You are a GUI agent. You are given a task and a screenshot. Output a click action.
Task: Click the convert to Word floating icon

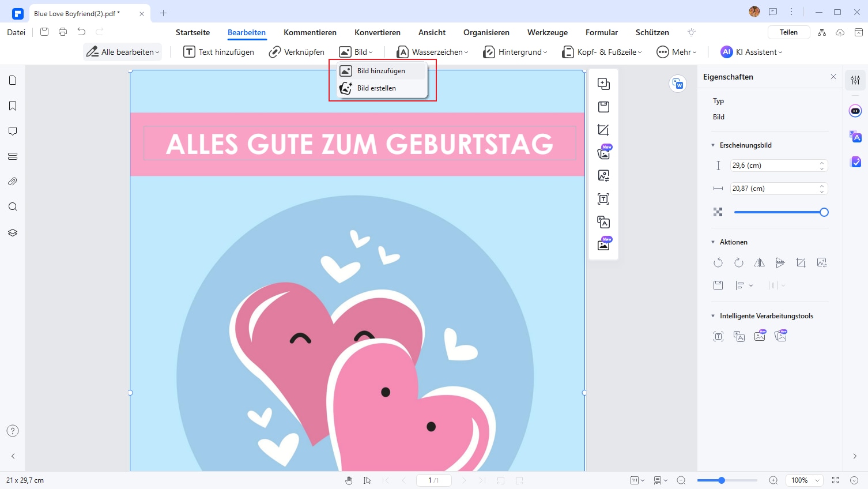[x=678, y=84]
